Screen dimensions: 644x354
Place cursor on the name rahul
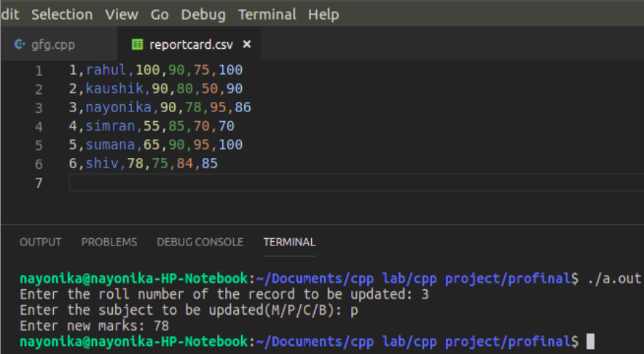coord(106,70)
